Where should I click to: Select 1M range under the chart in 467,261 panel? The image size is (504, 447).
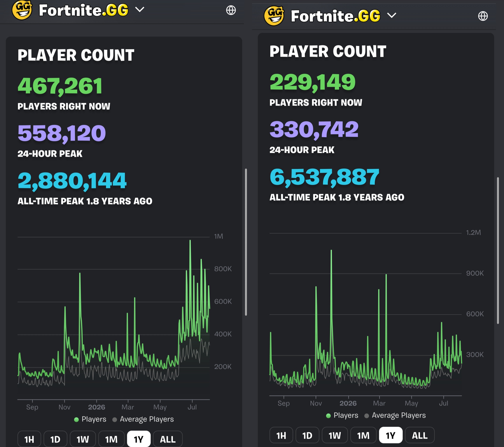[111, 439]
